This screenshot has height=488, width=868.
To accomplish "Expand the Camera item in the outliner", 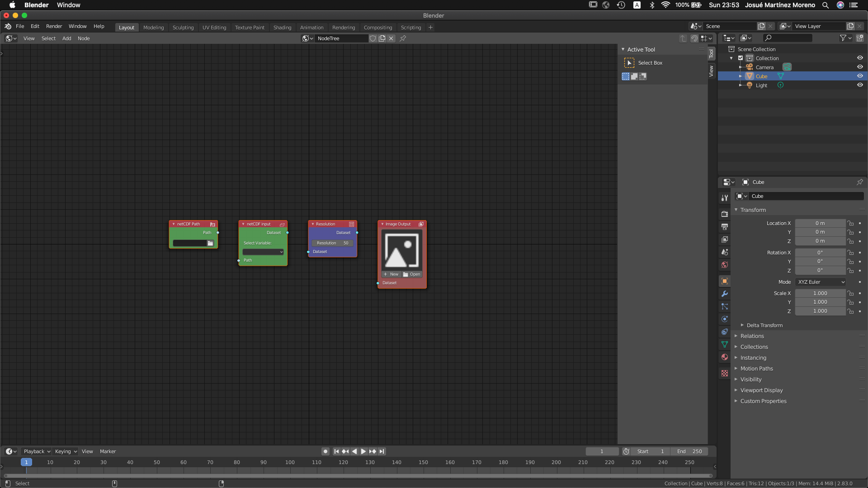I will (x=740, y=67).
